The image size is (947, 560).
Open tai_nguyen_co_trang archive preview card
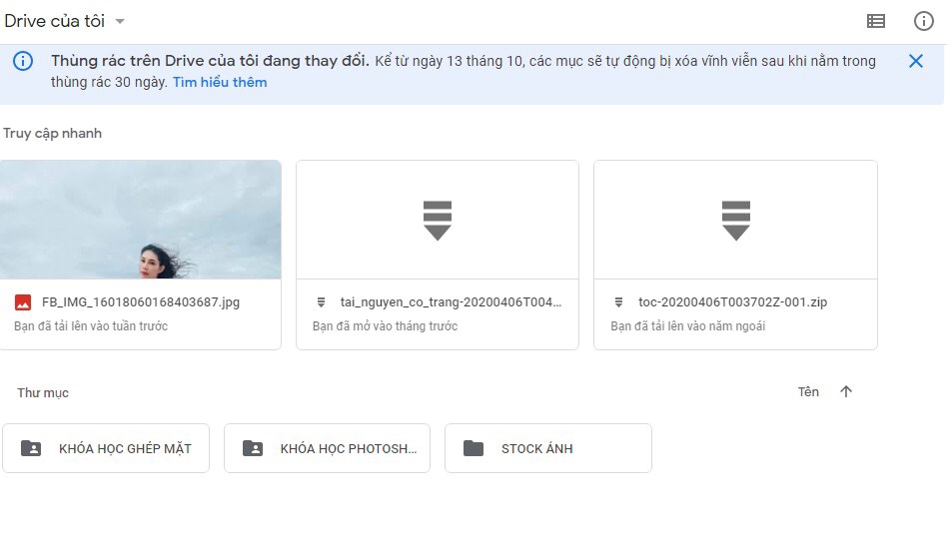coord(438,219)
